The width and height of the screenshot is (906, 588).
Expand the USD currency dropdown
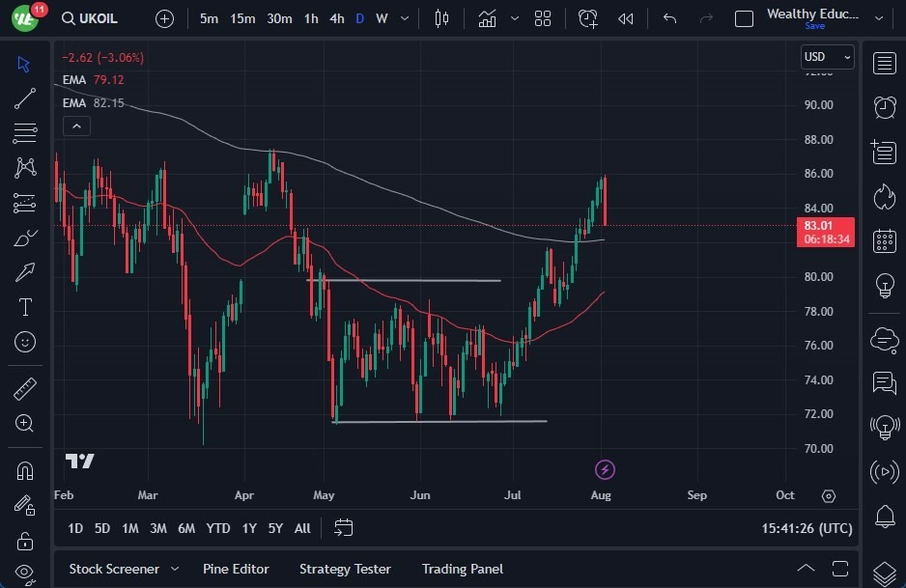(828, 57)
